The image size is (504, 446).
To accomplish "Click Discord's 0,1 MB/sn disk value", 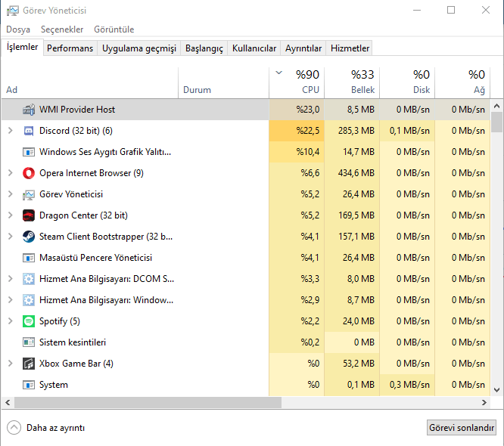I will [x=409, y=131].
